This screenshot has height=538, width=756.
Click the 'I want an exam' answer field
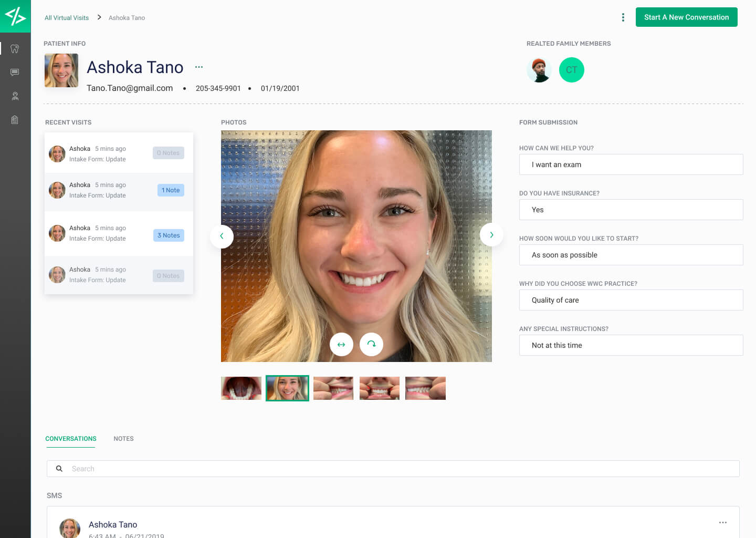[631, 164]
